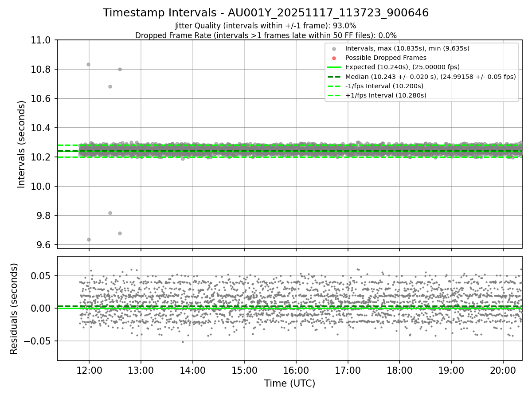The image size is (532, 399).
Task: Click the dark green dashed Median legend sample
Action: pos(334,76)
